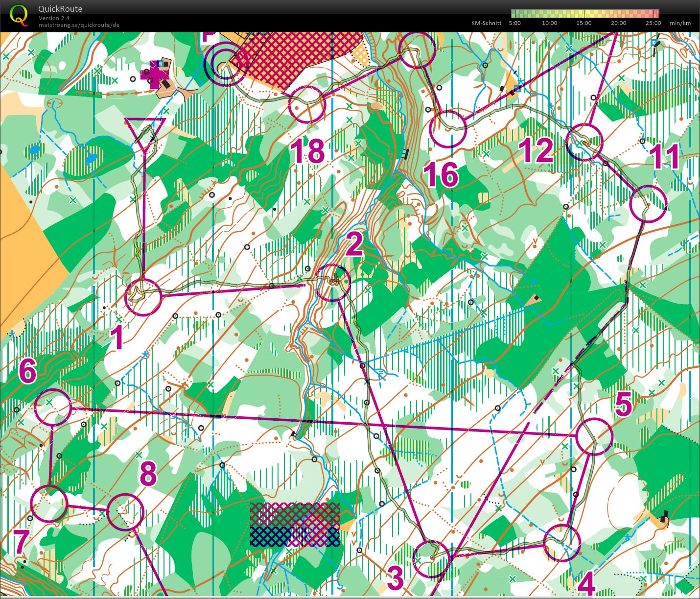Select the circle for control 7
The width and height of the screenshot is (700, 599).
point(49,504)
